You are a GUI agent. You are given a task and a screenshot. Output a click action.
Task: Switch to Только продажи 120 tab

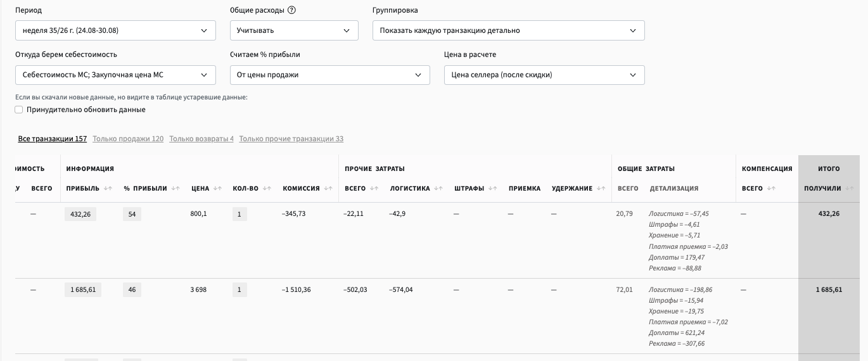[x=128, y=139]
